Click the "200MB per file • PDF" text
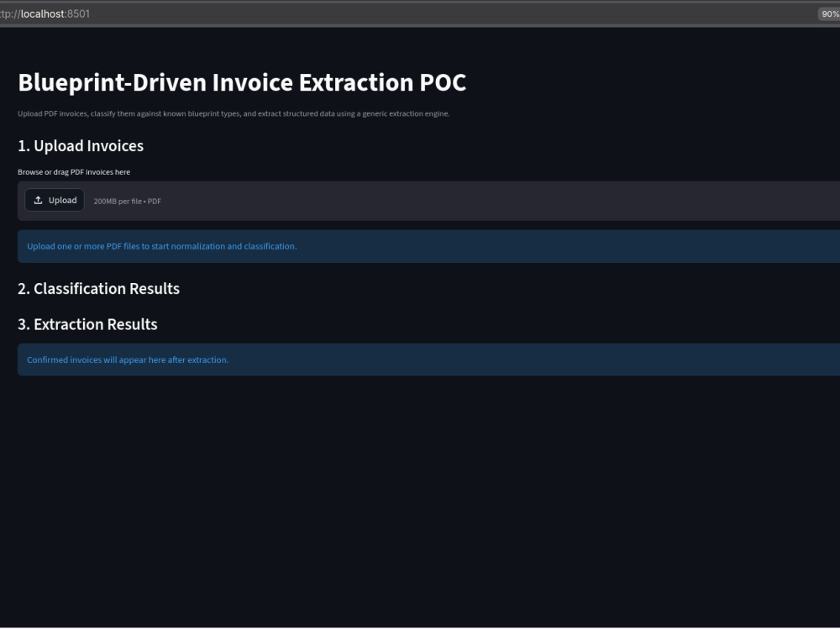840x629 pixels. pos(128,202)
